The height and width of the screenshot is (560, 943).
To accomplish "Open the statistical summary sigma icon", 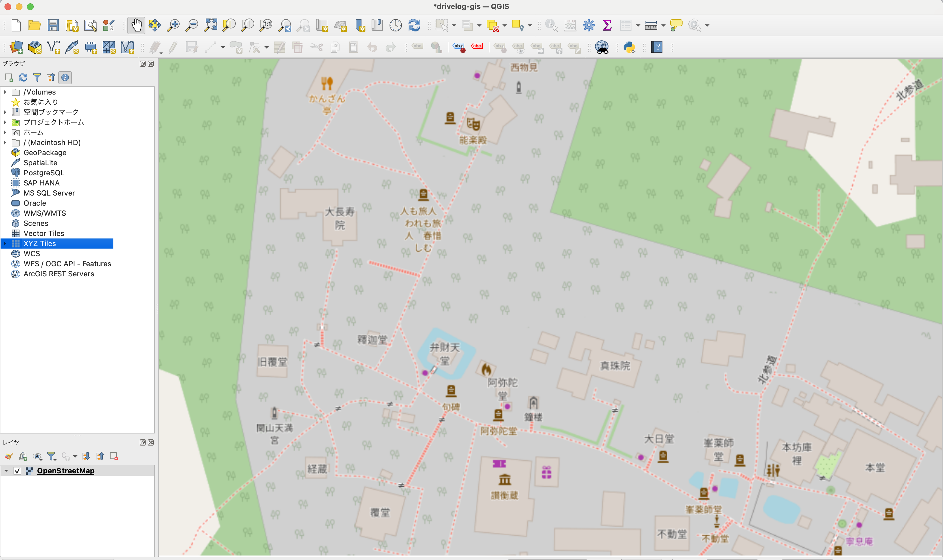I will [607, 25].
